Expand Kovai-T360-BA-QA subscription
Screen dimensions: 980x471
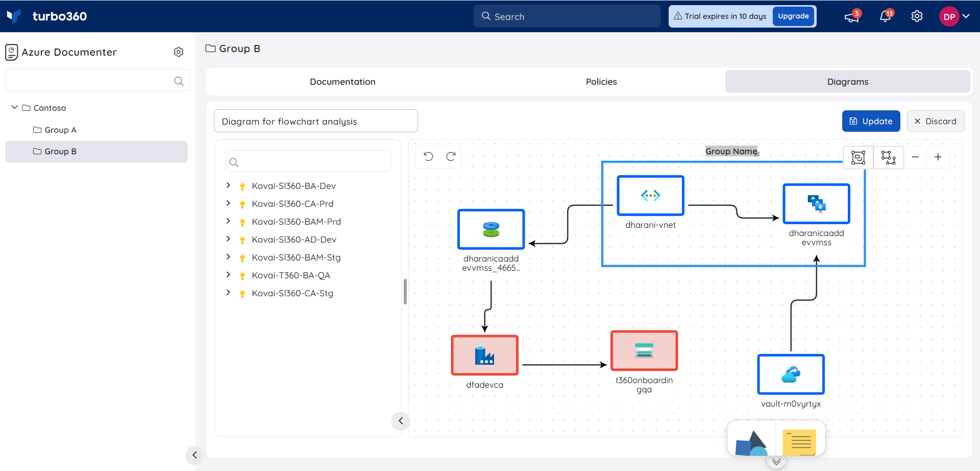click(x=228, y=275)
